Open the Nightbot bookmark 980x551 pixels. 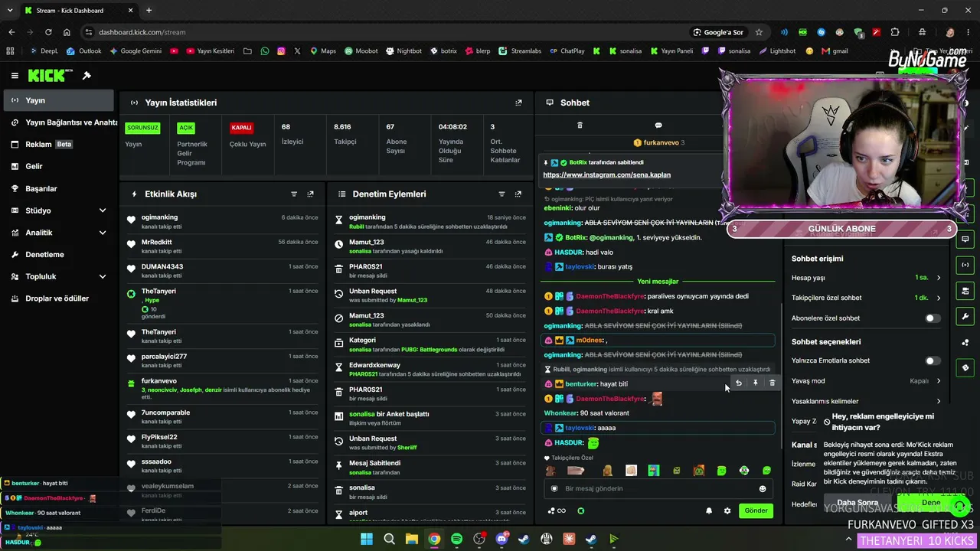coord(403,51)
